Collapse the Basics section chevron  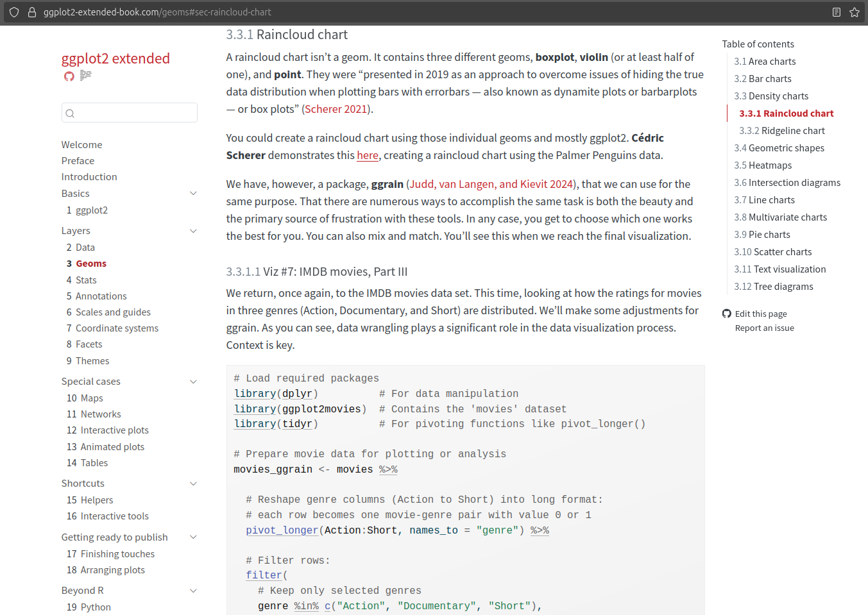tap(193, 193)
